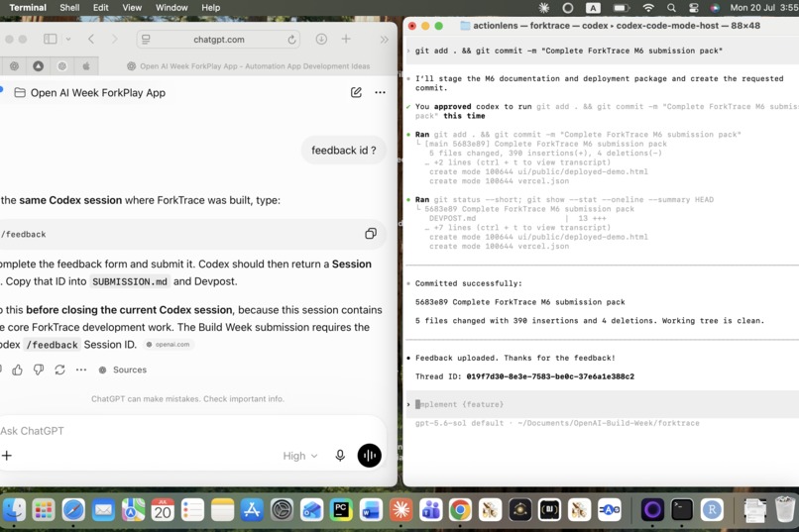Image resolution: width=799 pixels, height=532 pixels.
Task: Open the page reader menu icon in address bar
Action: pos(146,40)
